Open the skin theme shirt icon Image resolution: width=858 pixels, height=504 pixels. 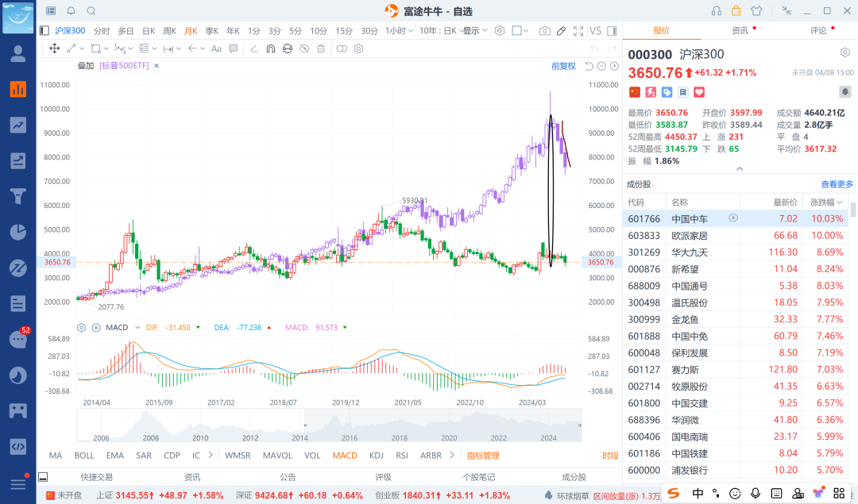[x=756, y=11]
